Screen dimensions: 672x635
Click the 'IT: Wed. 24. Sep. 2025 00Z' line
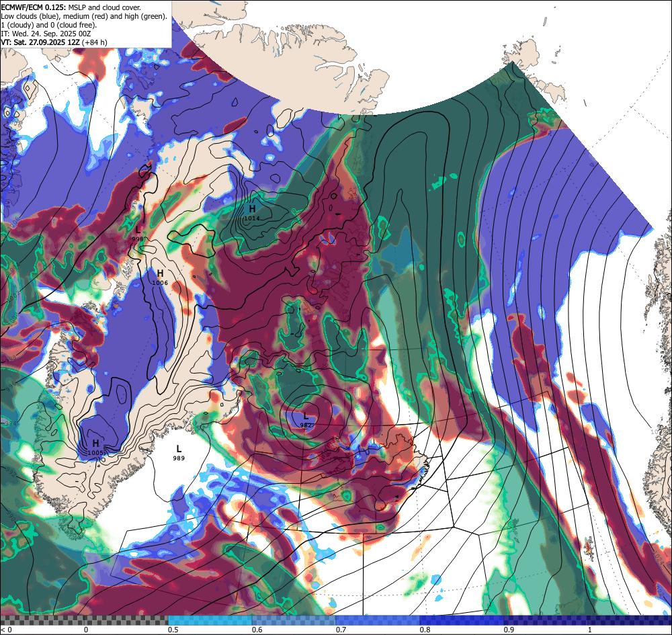tap(46, 34)
